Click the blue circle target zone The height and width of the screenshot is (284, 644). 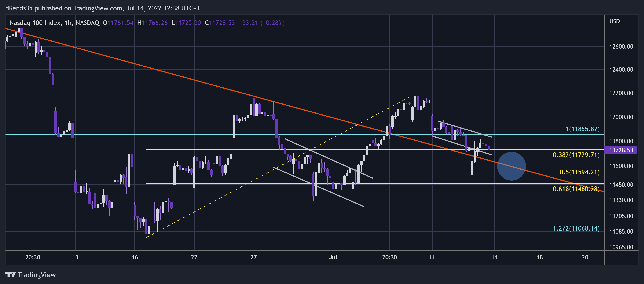coord(511,166)
